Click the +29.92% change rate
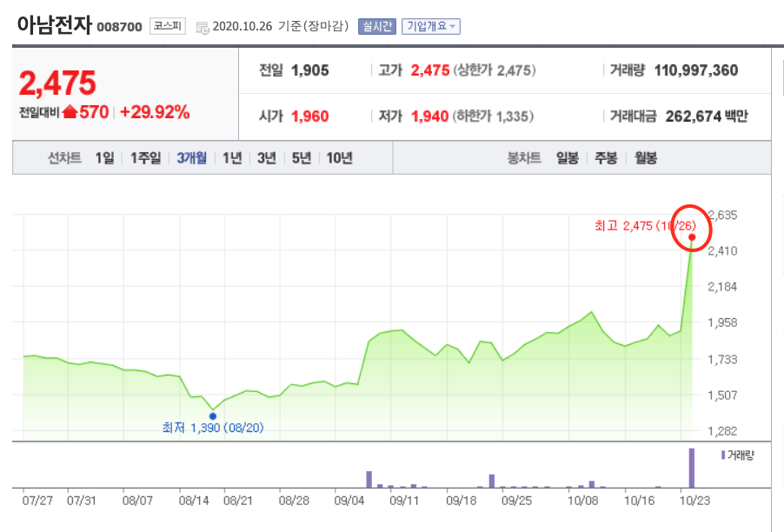This screenshot has height=532, width=784. coord(155,112)
